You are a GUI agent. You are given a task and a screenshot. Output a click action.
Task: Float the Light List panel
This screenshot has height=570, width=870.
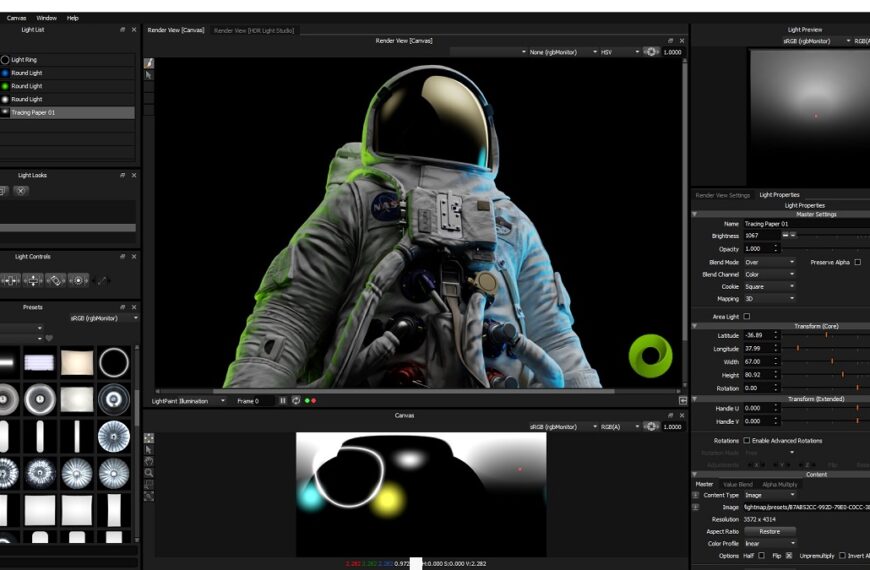pyautogui.click(x=123, y=29)
